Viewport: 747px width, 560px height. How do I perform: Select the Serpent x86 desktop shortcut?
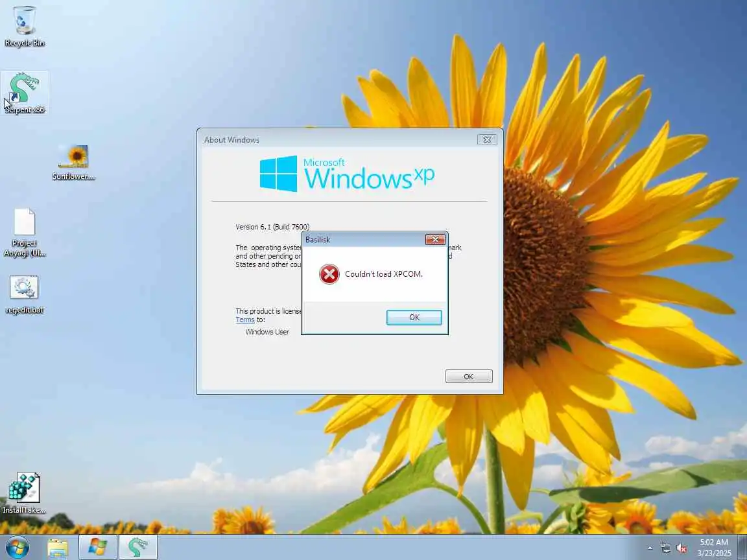tap(24, 93)
